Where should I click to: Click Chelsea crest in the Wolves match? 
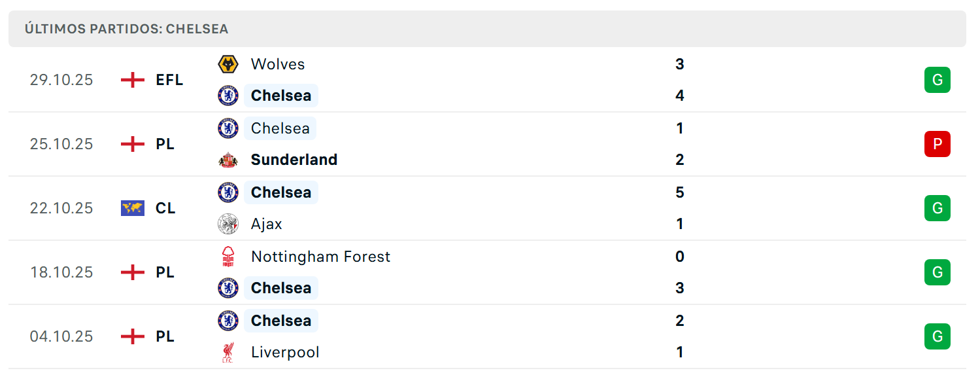tap(228, 96)
